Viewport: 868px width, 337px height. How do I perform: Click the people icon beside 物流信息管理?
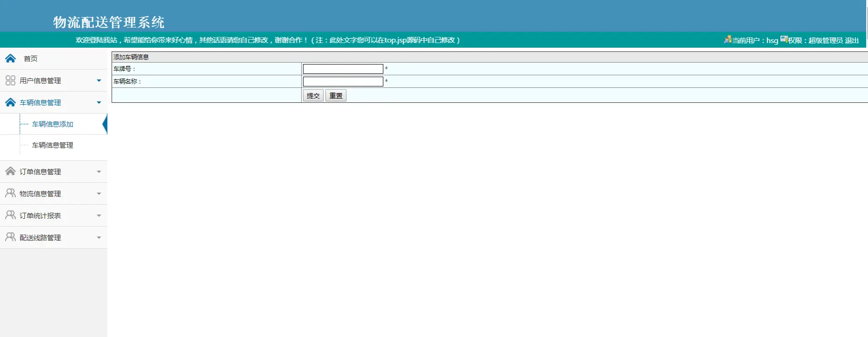coord(10,193)
